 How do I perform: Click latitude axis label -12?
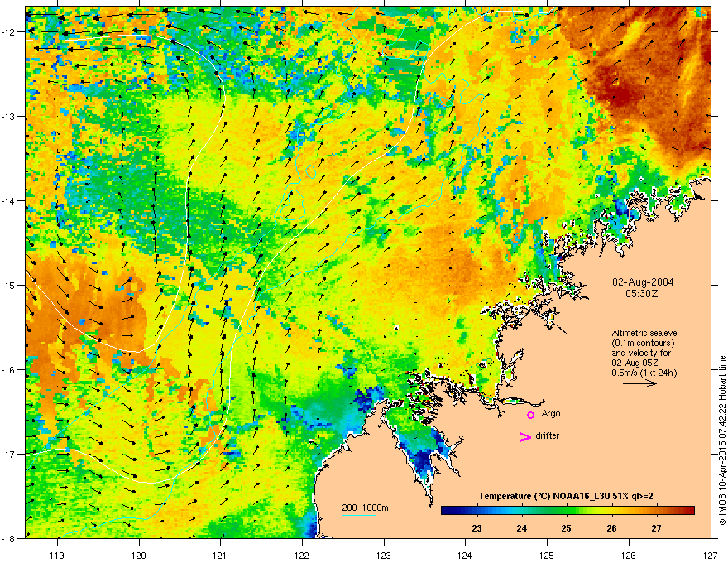click(x=9, y=32)
